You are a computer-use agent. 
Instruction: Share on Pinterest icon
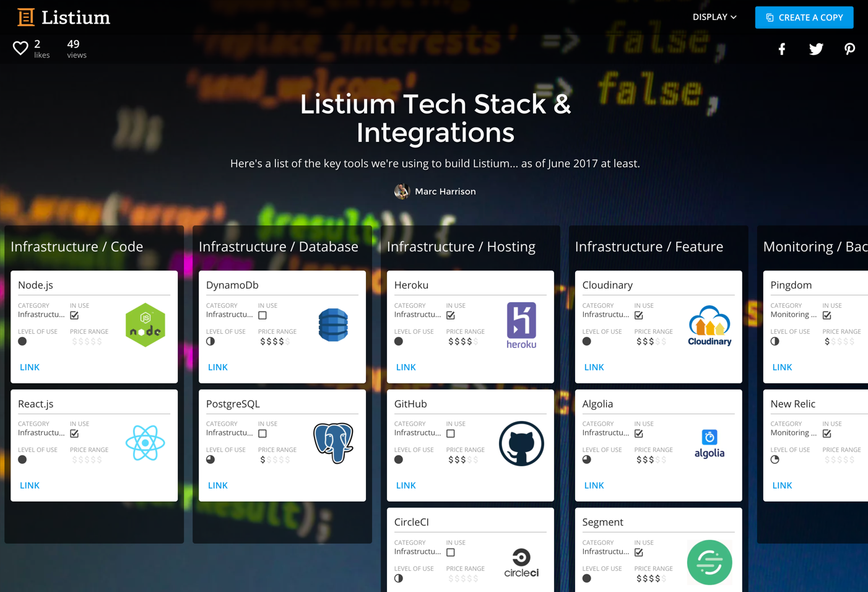[x=849, y=49]
